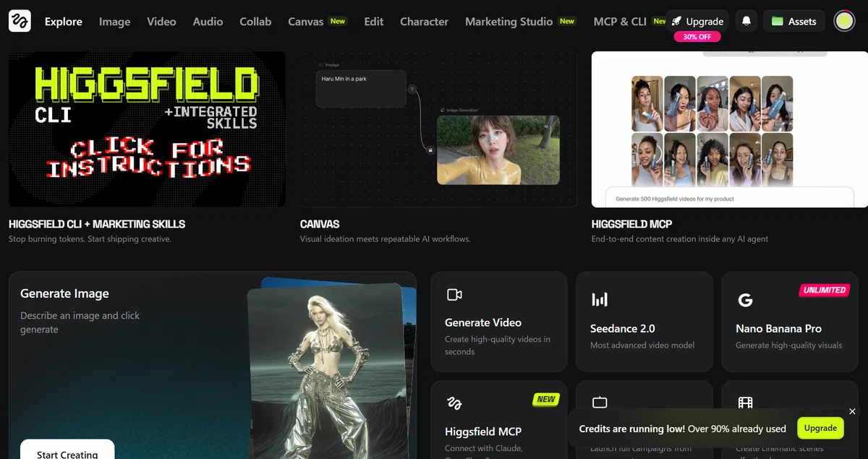Open the notifications bell
Viewport: 868px width, 459px height.
(746, 21)
